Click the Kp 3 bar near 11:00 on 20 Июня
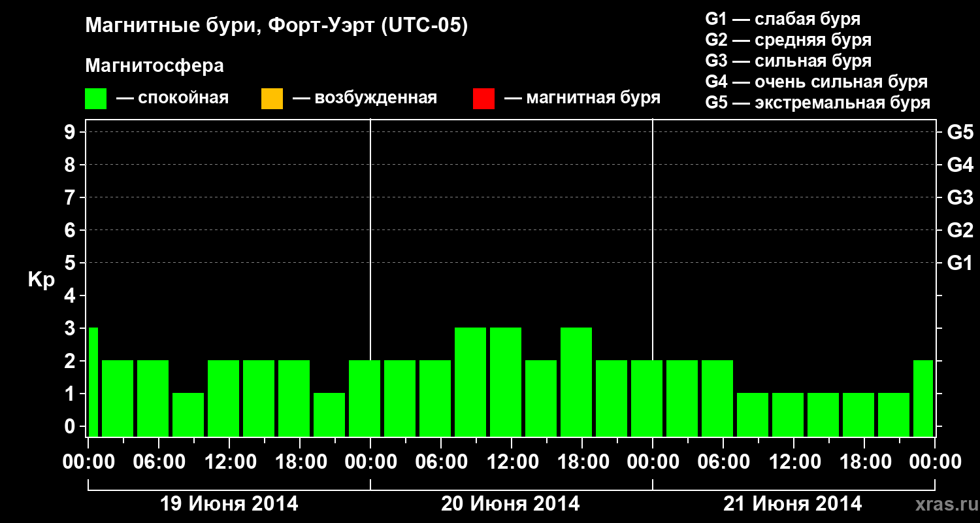980x523 pixels. [x=506, y=382]
